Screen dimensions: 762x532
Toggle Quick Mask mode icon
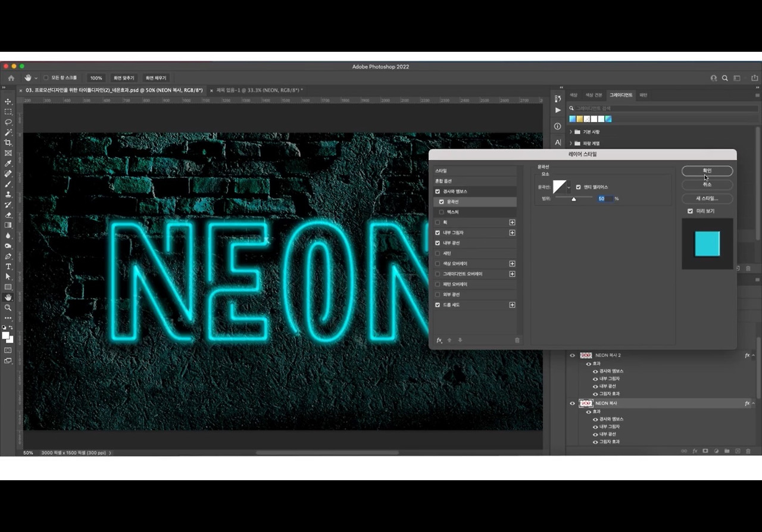pyautogui.click(x=8, y=351)
